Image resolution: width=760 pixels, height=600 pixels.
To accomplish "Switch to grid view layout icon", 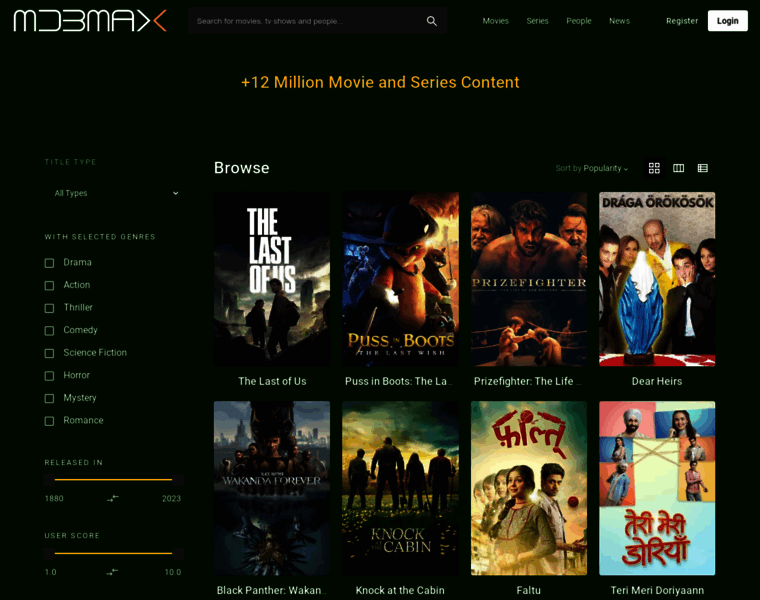I will point(654,168).
